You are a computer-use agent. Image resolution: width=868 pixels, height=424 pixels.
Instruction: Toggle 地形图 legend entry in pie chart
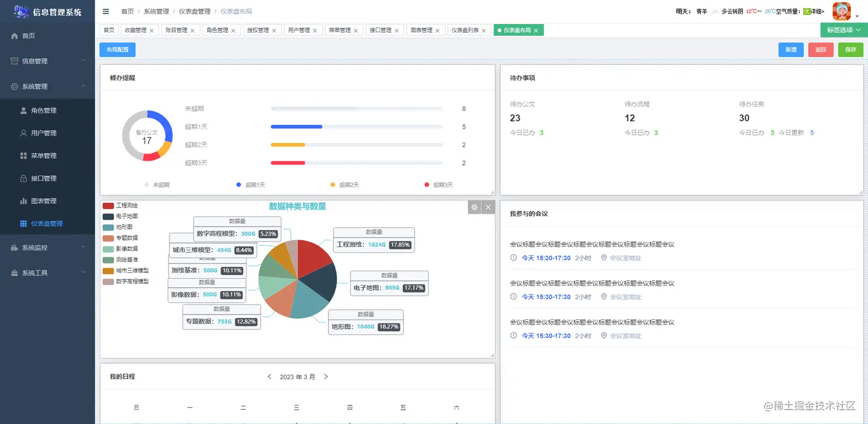(x=118, y=227)
